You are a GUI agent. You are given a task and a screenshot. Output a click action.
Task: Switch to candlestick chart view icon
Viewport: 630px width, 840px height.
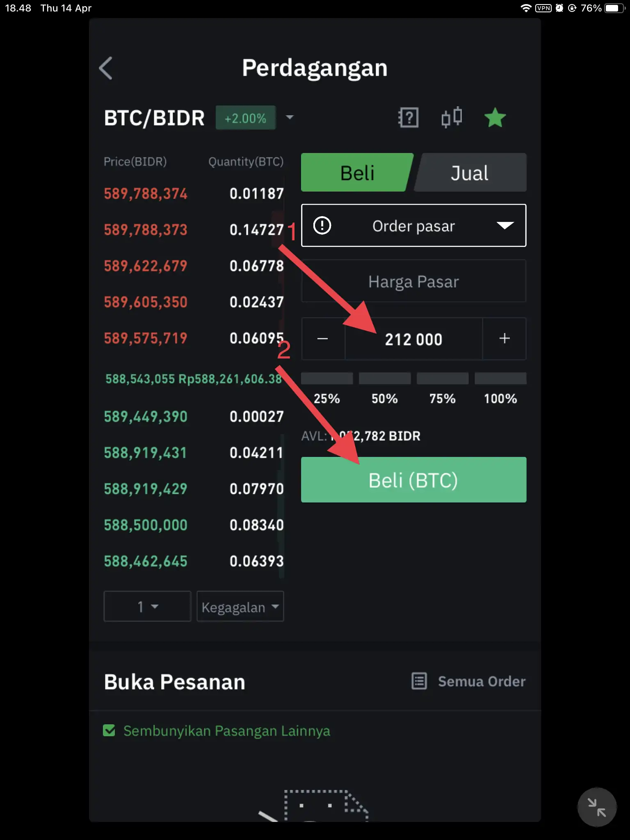[451, 118]
